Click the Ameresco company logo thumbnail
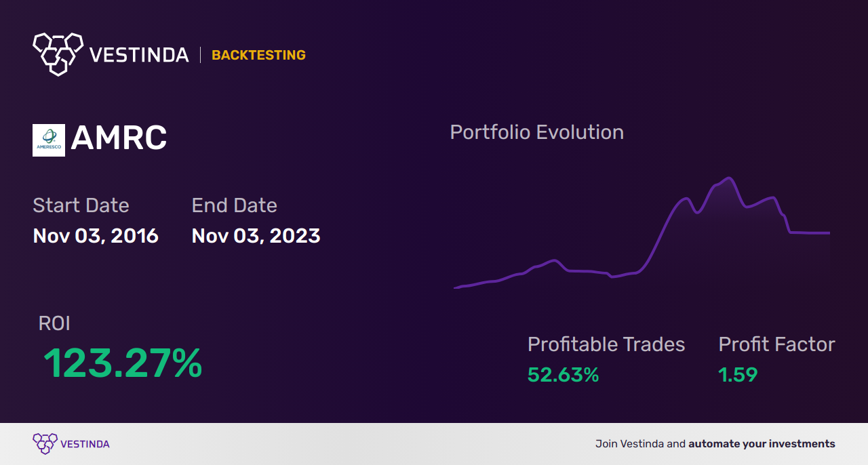Image resolution: width=868 pixels, height=465 pixels. click(49, 140)
